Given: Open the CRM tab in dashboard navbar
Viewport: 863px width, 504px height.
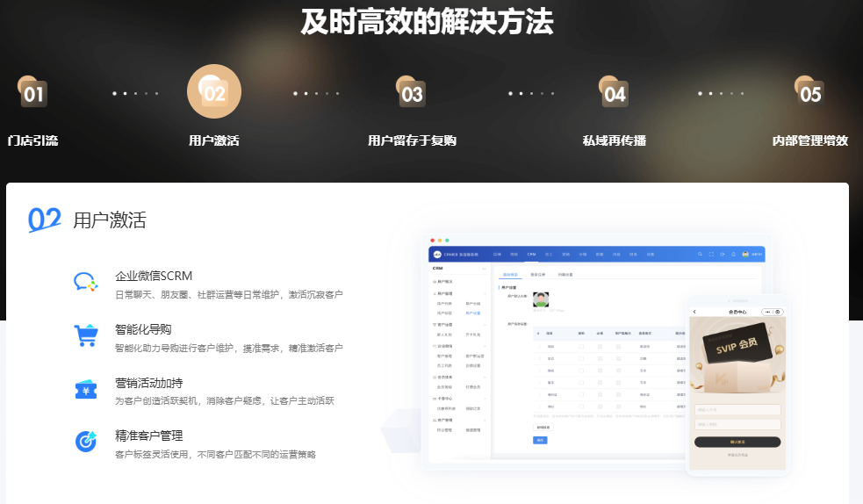Looking at the screenshot, I should (x=531, y=254).
